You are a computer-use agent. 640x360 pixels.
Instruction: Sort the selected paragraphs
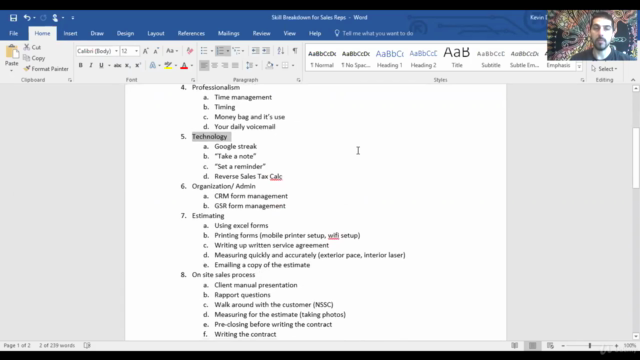[x=281, y=51]
